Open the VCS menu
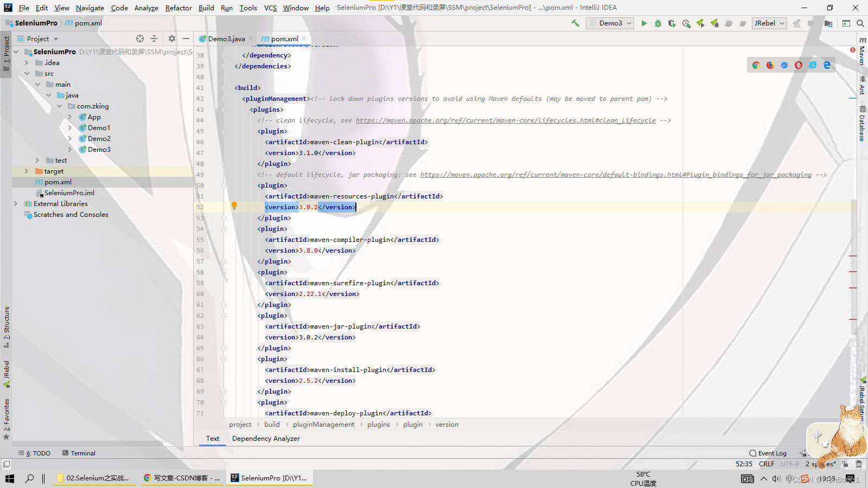The height and width of the screenshot is (488, 868). (270, 8)
